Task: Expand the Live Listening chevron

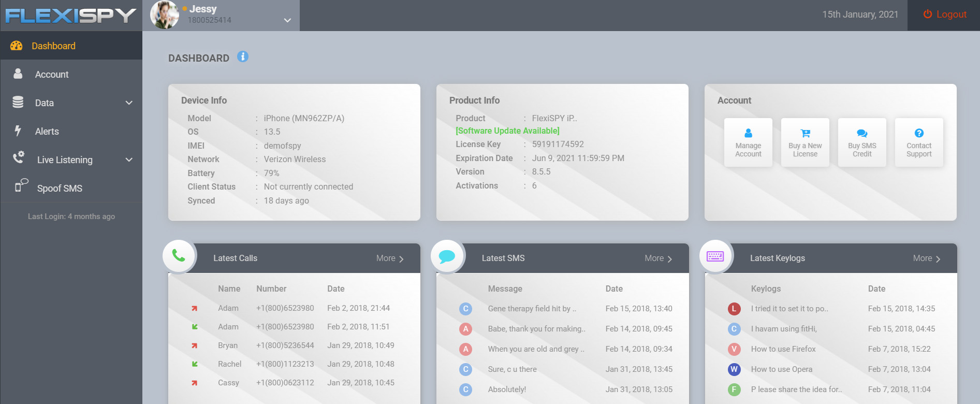Action: coord(129,160)
